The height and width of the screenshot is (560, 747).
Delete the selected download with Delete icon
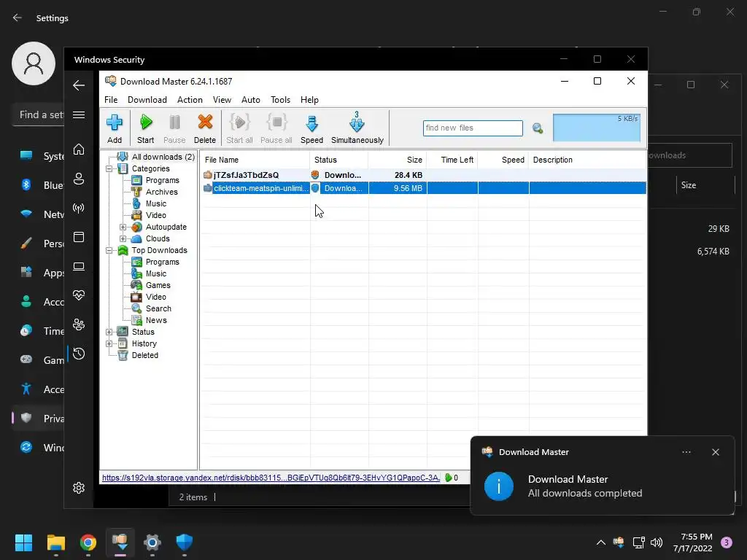coord(205,128)
